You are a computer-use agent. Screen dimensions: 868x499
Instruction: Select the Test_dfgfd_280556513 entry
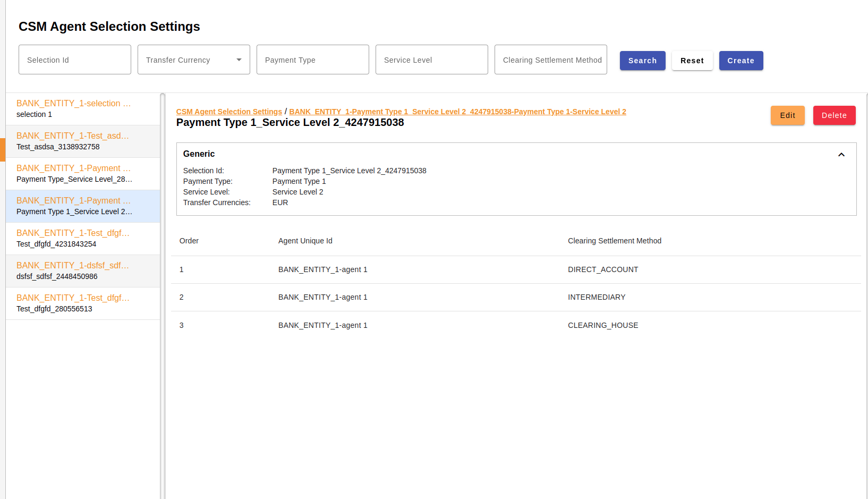[82, 303]
